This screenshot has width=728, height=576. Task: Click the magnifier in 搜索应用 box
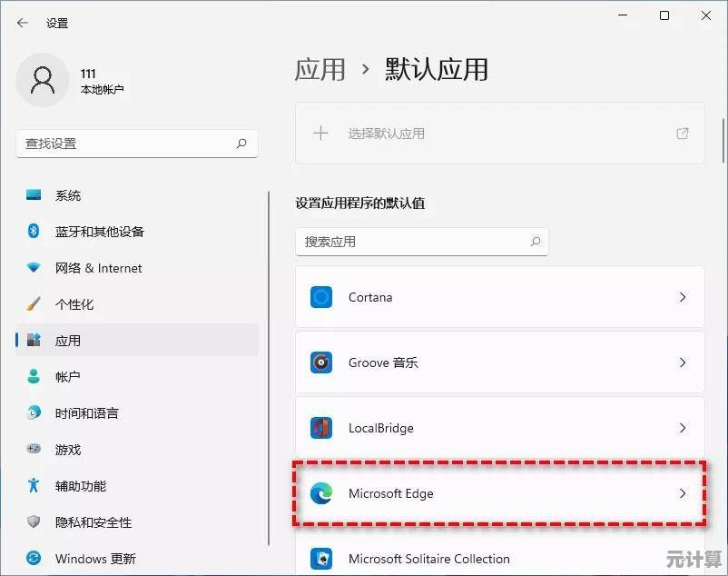(536, 242)
